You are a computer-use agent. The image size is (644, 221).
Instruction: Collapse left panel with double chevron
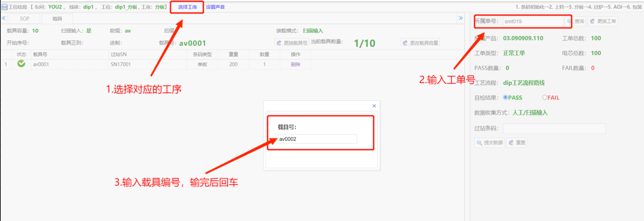point(4,18)
